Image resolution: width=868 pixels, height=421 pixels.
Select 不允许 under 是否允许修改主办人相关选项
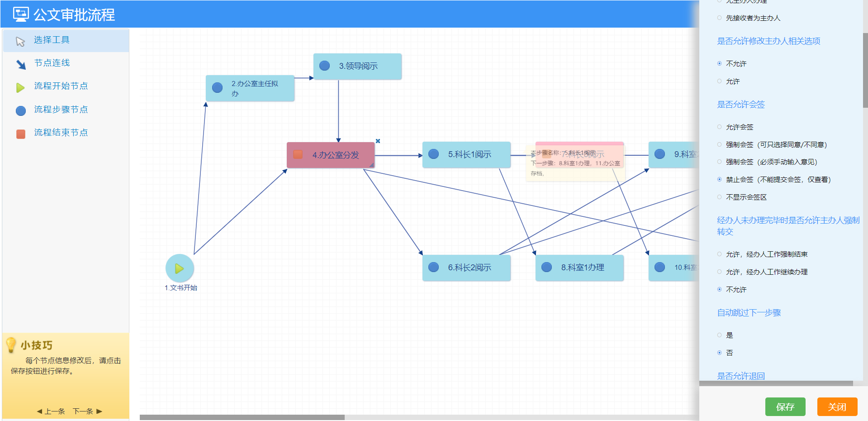pyautogui.click(x=719, y=63)
